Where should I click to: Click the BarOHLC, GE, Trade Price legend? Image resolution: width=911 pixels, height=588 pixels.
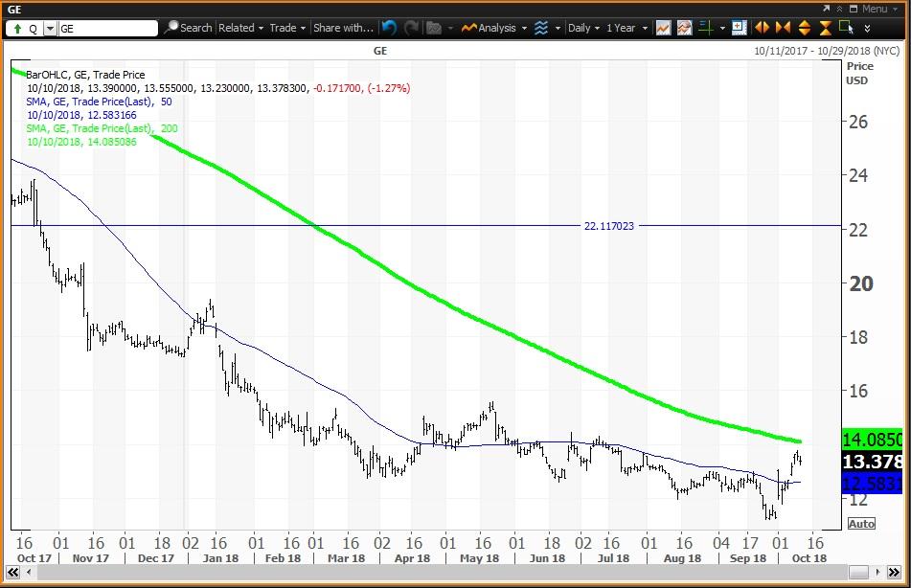pyautogui.click(x=85, y=75)
